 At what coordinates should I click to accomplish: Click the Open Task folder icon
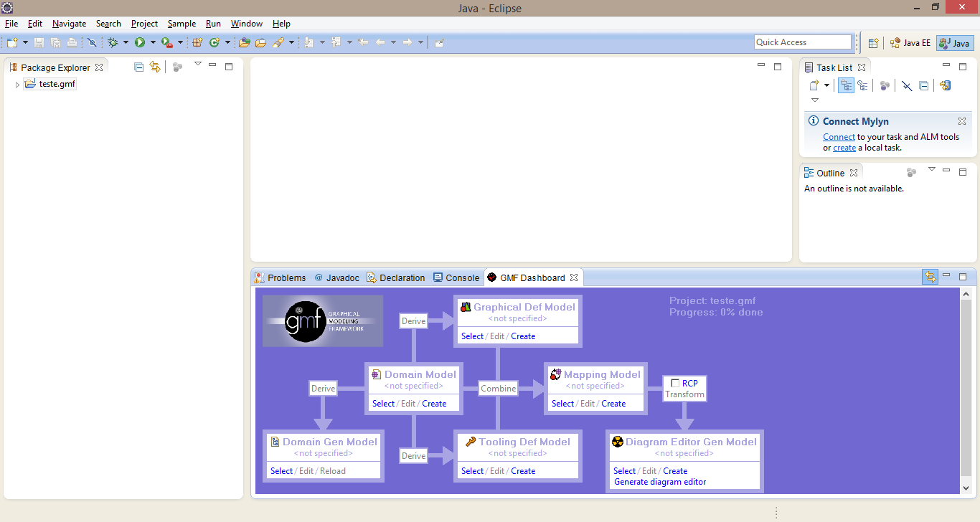pos(260,43)
